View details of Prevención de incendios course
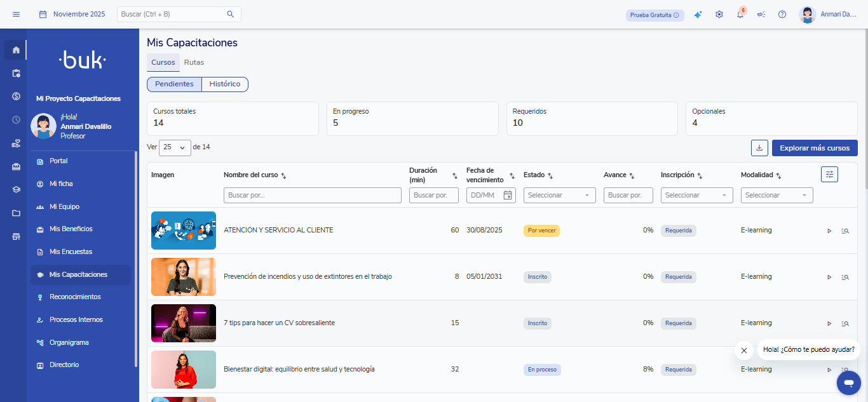The height and width of the screenshot is (402, 868). tap(845, 277)
